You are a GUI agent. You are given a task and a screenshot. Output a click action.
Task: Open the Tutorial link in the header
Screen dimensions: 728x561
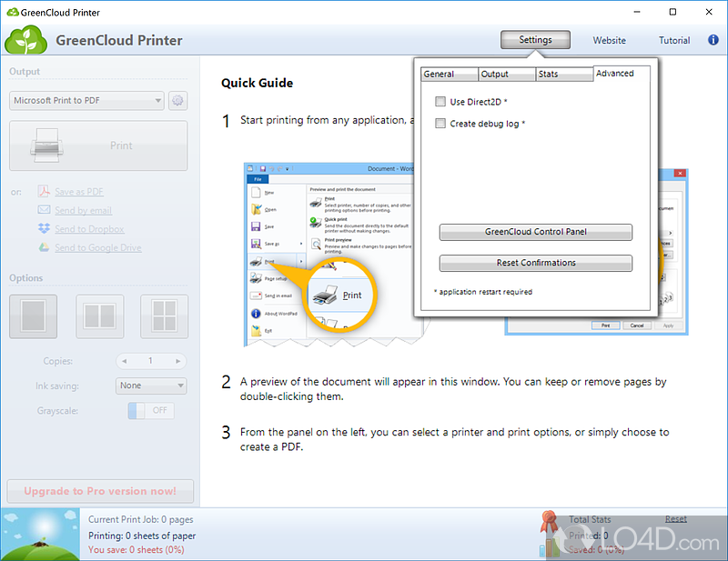[x=674, y=40]
